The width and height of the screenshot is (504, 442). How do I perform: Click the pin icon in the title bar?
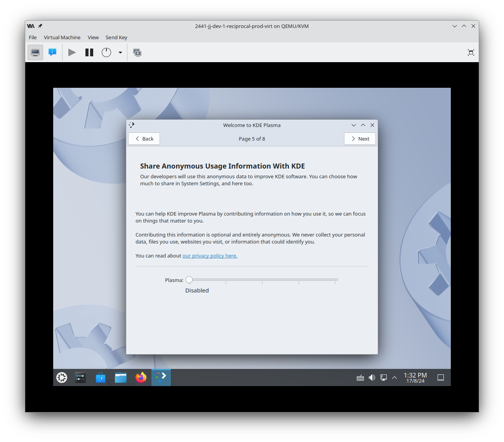[x=40, y=26]
